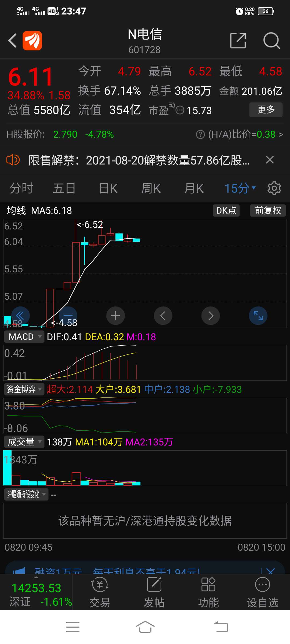Viewport: 290px width, 644px height.
Task: Tap the speaker announcement icon
Action: 13,160
